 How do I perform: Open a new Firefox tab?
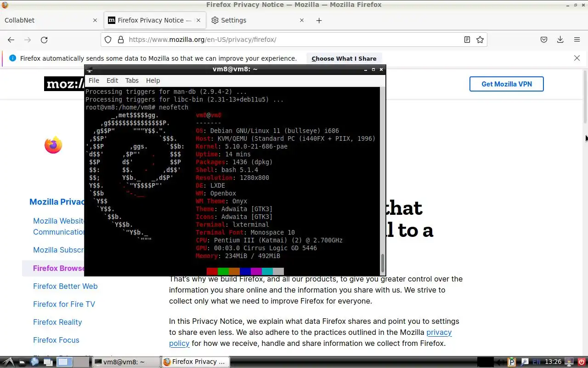(319, 20)
